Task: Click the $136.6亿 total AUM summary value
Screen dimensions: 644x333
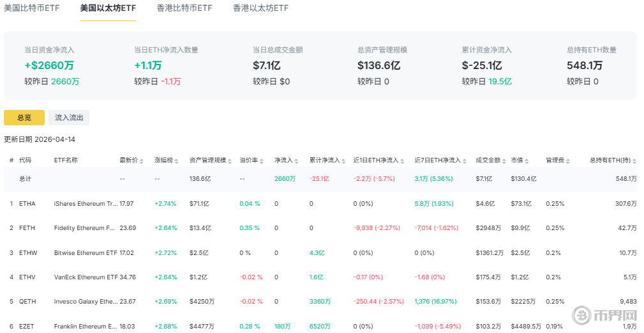Action: click(x=378, y=65)
